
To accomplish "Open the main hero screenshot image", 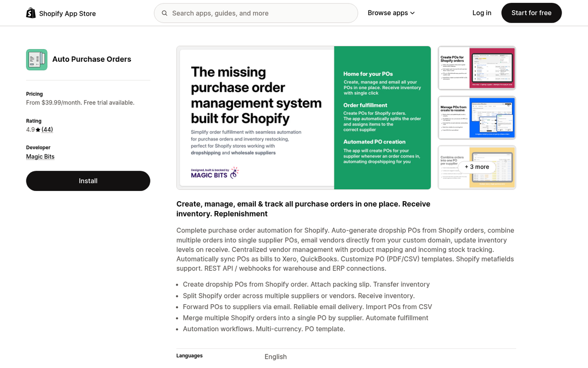I will (x=255, y=118).
